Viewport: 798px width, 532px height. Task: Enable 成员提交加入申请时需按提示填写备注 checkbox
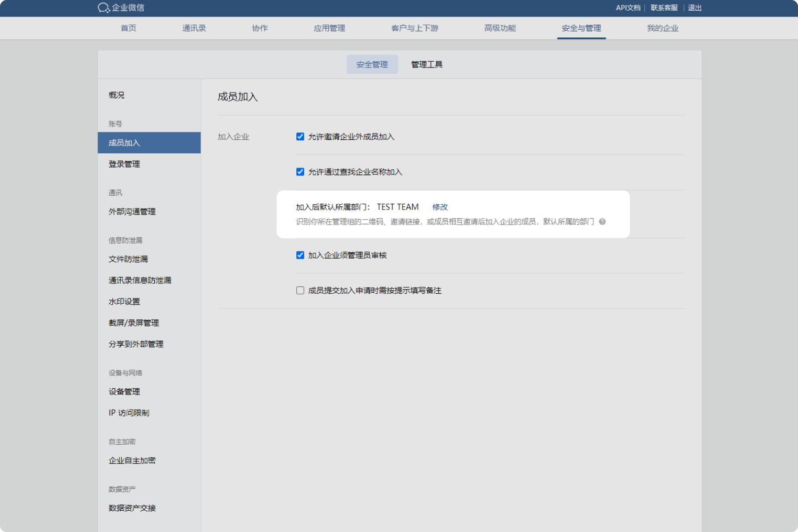pyautogui.click(x=300, y=290)
